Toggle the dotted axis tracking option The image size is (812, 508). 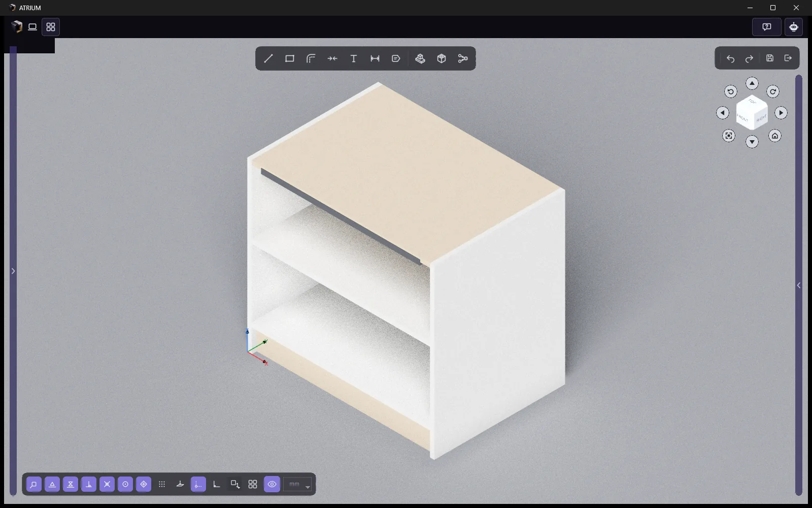pyautogui.click(x=198, y=485)
